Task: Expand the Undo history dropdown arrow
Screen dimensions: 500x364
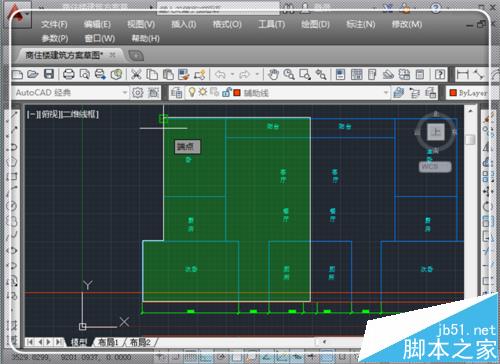Action: 232,74
